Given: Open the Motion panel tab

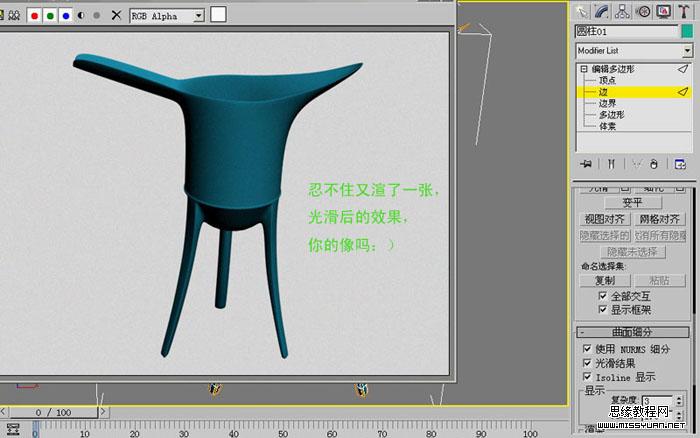Looking at the screenshot, I should pyautogui.click(x=643, y=12).
